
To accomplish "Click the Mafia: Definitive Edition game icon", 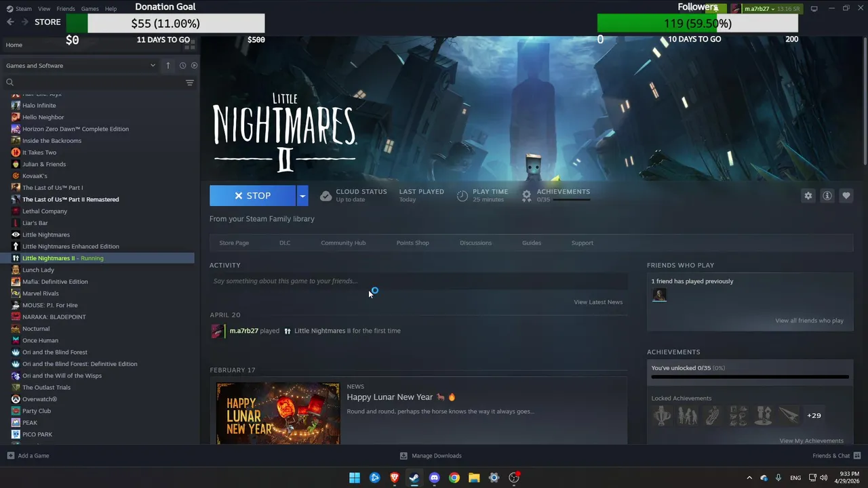I will pyautogui.click(x=16, y=282).
